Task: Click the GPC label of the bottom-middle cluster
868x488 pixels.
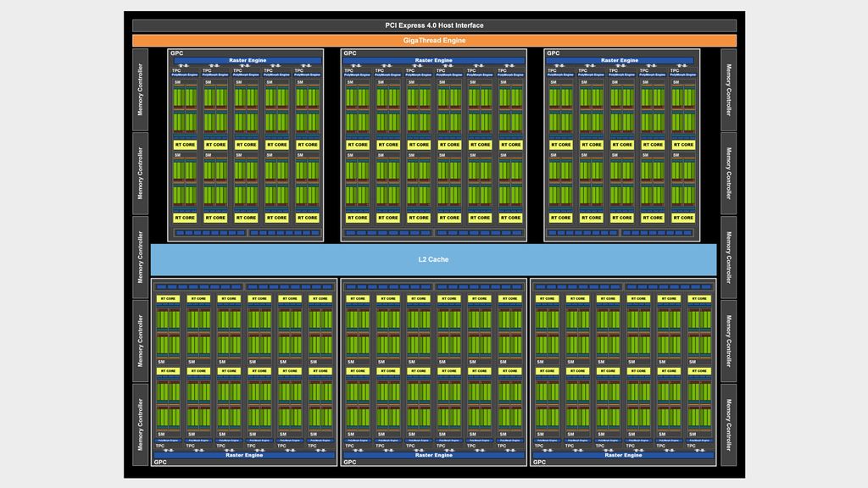Action: point(350,462)
